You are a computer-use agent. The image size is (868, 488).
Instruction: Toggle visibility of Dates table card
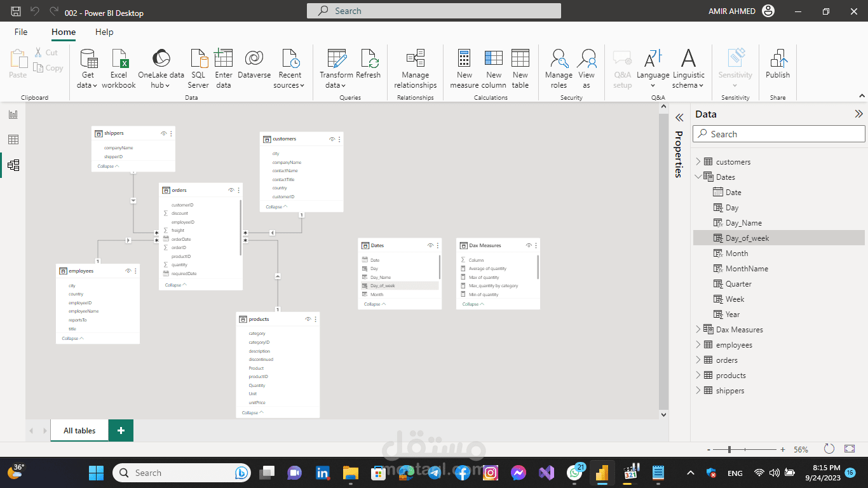430,245
